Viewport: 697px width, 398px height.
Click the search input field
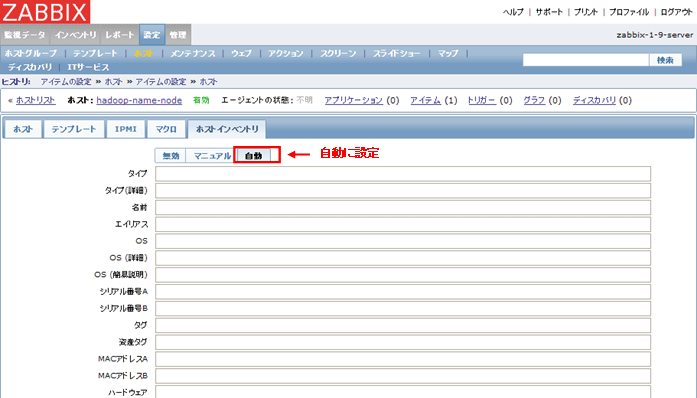[x=585, y=60]
